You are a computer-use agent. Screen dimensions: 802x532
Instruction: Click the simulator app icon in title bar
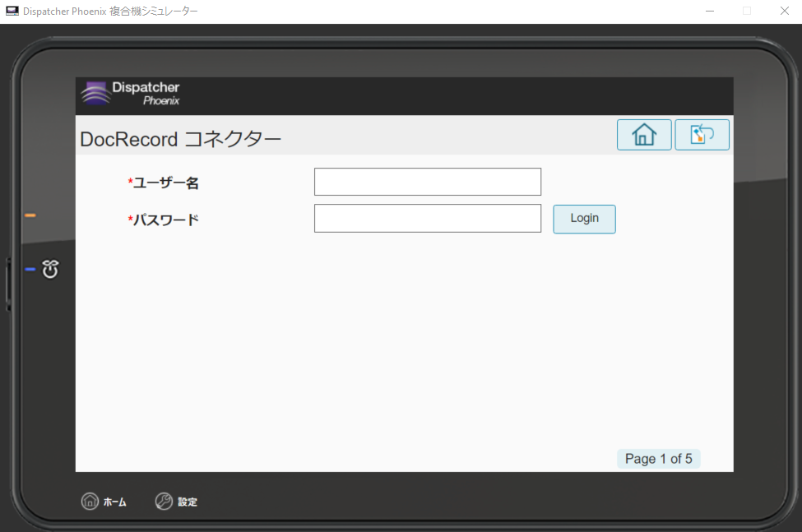click(x=12, y=11)
